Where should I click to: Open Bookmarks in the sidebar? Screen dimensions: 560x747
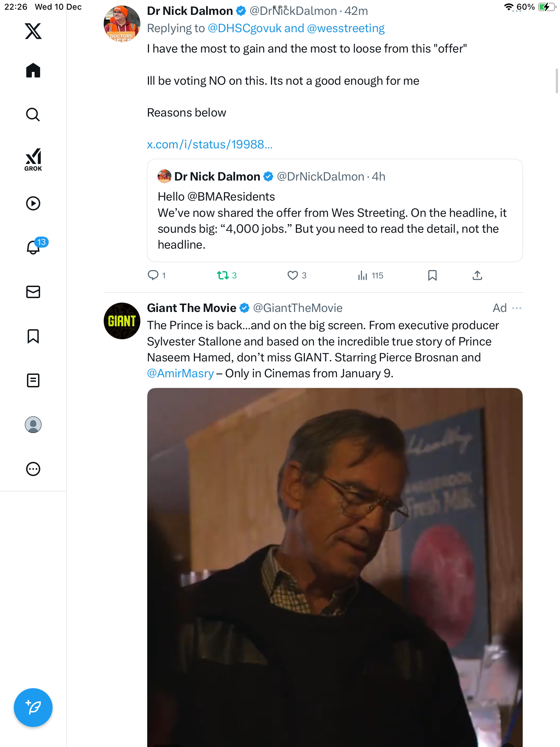33,336
